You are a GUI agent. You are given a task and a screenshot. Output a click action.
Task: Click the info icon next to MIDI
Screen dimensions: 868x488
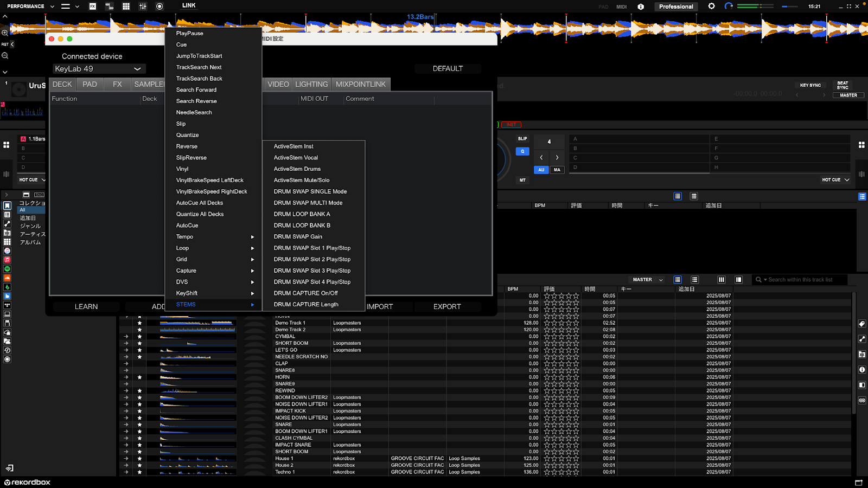641,7
